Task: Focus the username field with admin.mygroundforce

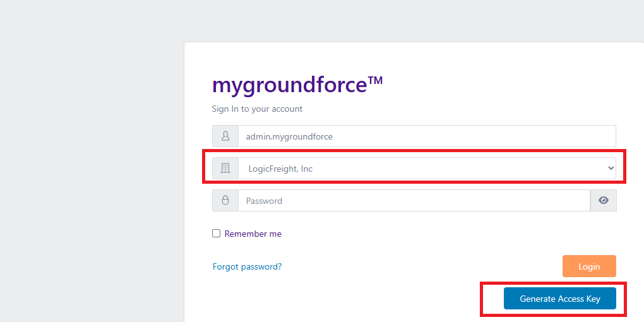Action: point(427,136)
